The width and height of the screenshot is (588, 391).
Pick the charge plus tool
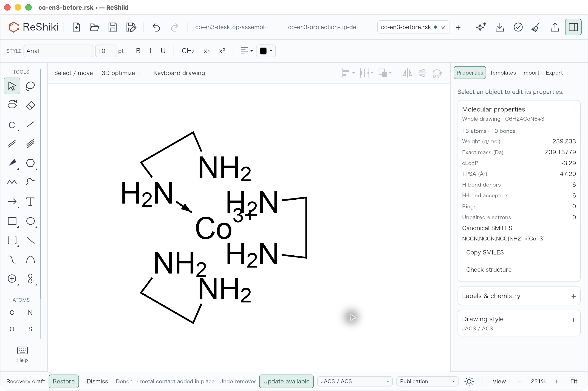click(x=12, y=279)
